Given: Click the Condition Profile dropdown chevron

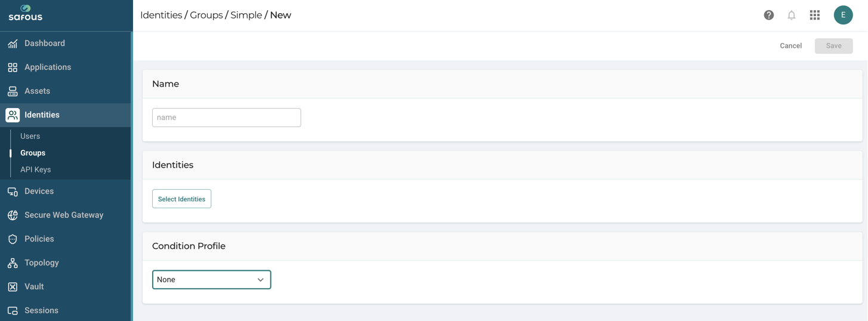Looking at the screenshot, I should [260, 280].
